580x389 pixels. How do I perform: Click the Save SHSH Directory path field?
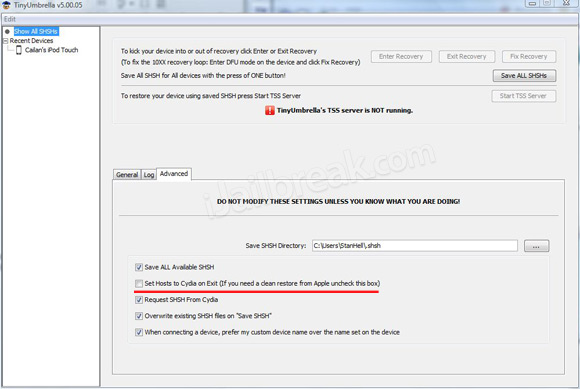click(415, 246)
